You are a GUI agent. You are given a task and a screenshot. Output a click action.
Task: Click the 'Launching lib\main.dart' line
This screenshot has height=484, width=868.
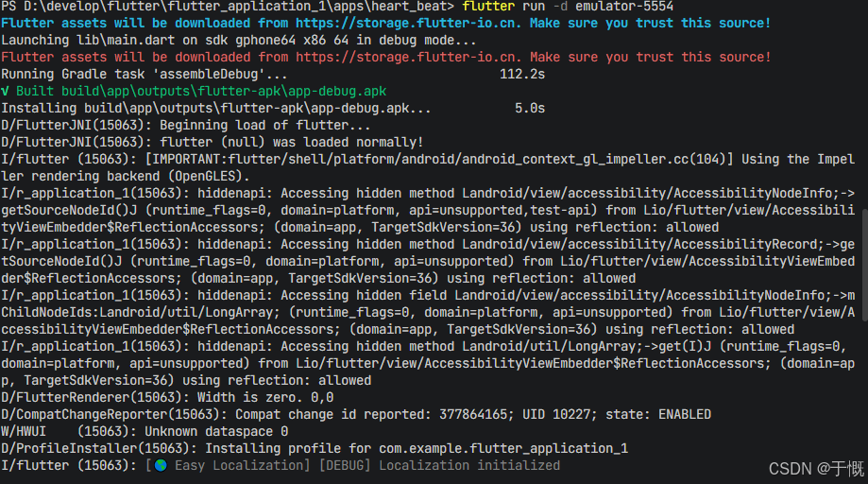pyautogui.click(x=239, y=41)
